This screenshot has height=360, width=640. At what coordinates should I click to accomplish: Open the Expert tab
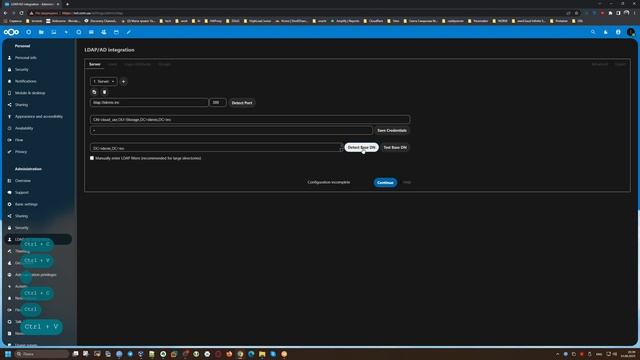(620, 64)
